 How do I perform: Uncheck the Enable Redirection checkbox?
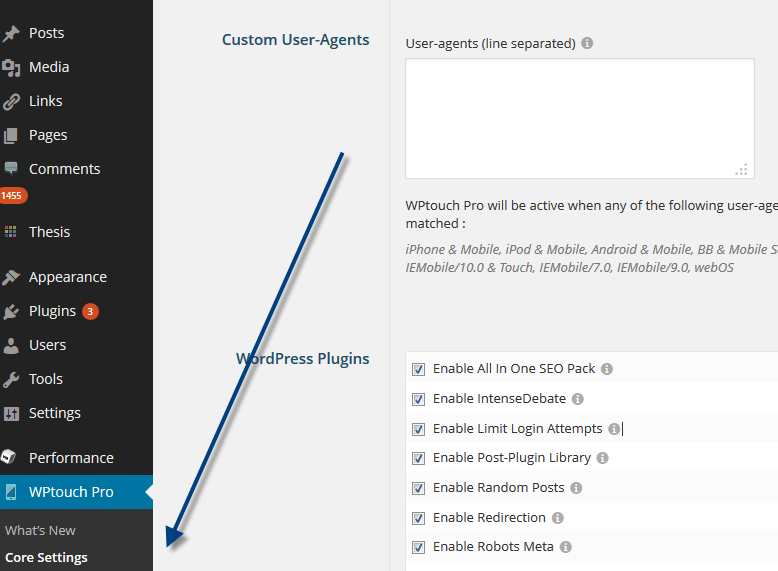(x=418, y=518)
